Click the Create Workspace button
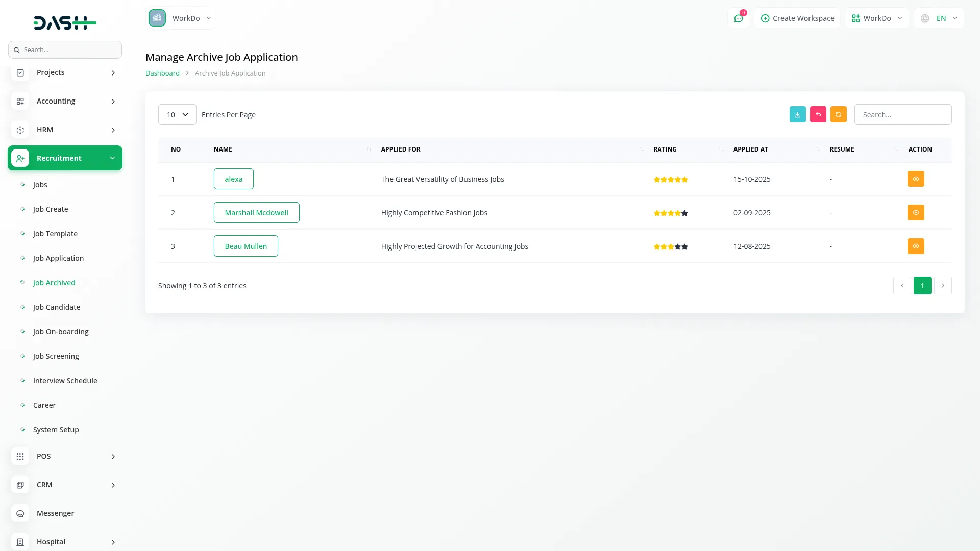 (x=797, y=18)
